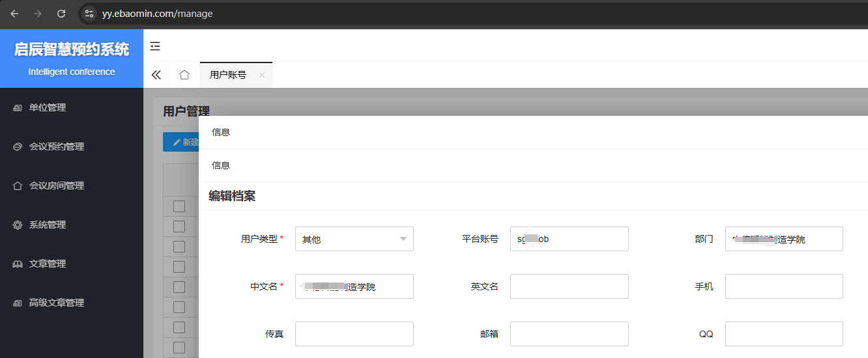The height and width of the screenshot is (358, 868).
Task: Click the 文章管理 book icon
Action: click(x=18, y=264)
